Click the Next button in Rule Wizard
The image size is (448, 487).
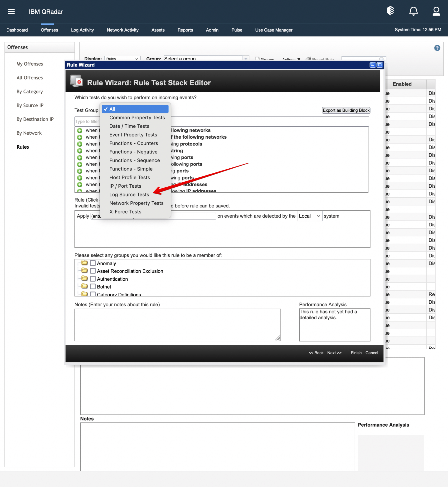(334, 353)
